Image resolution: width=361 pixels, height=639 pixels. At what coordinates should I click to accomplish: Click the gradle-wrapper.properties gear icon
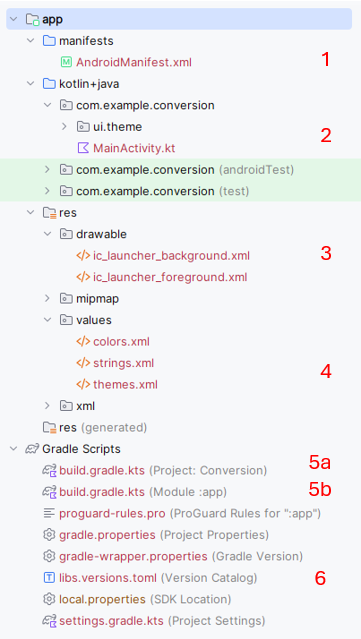[x=49, y=556]
